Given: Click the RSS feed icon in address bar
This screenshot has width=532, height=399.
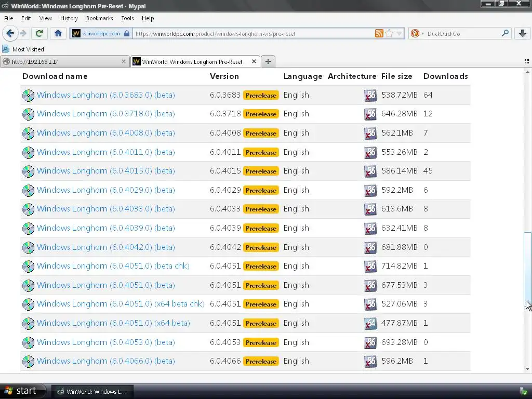Looking at the screenshot, I should (379, 33).
